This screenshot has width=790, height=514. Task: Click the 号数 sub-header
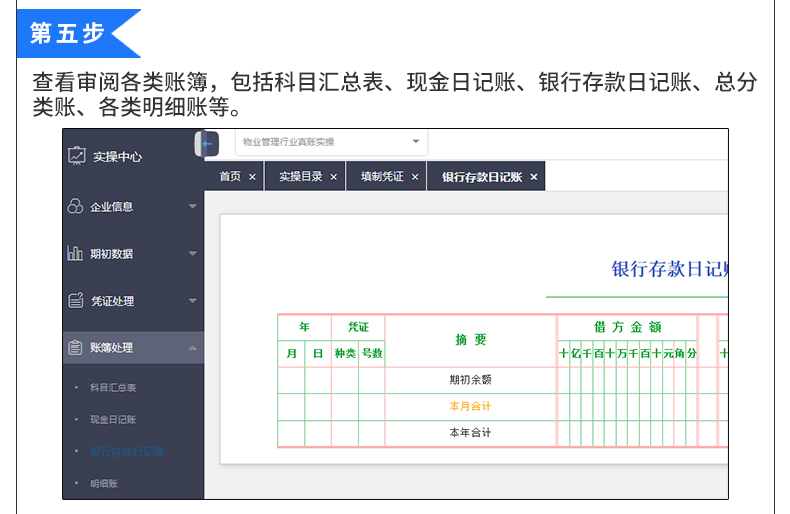point(372,353)
